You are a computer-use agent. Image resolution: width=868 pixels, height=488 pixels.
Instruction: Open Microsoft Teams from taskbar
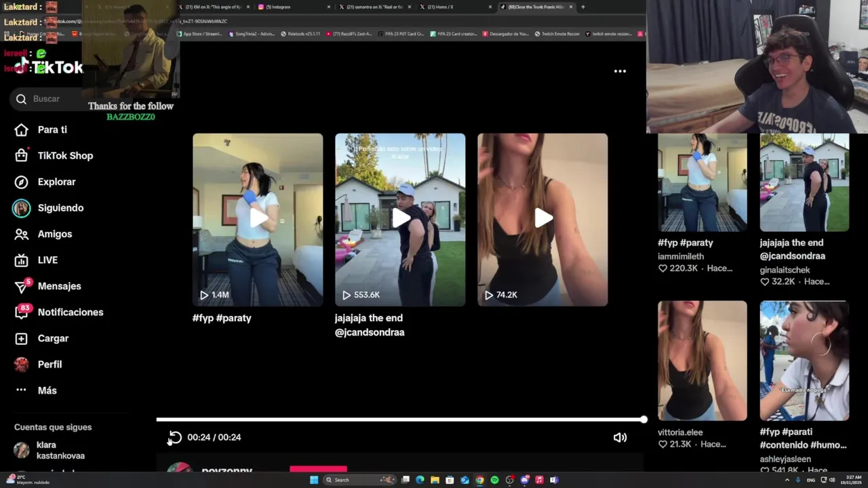tap(554, 480)
